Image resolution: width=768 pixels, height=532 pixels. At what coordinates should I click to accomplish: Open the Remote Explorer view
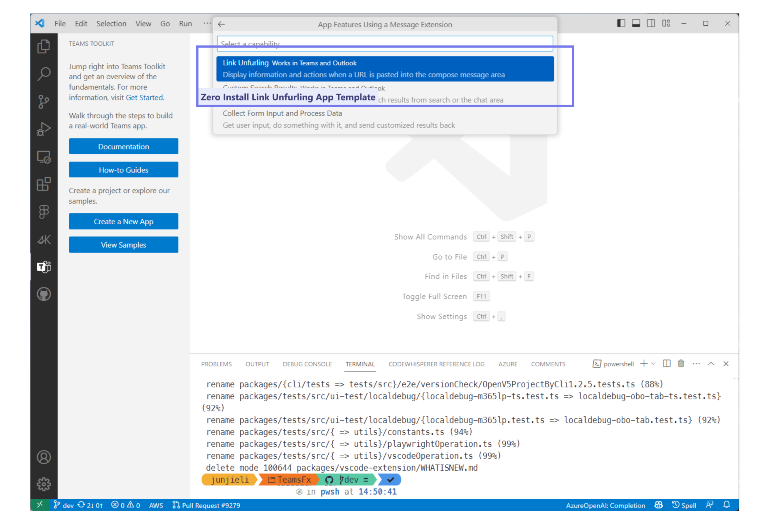(44, 157)
